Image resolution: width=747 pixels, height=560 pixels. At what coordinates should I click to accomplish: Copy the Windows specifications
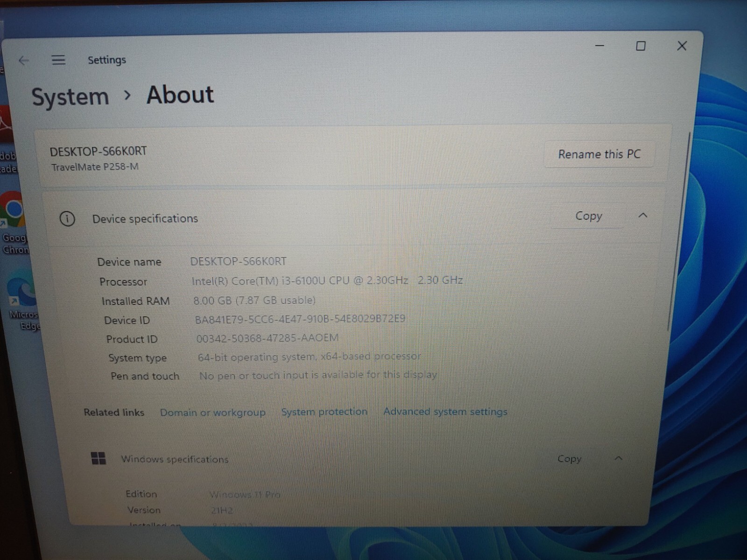(570, 459)
